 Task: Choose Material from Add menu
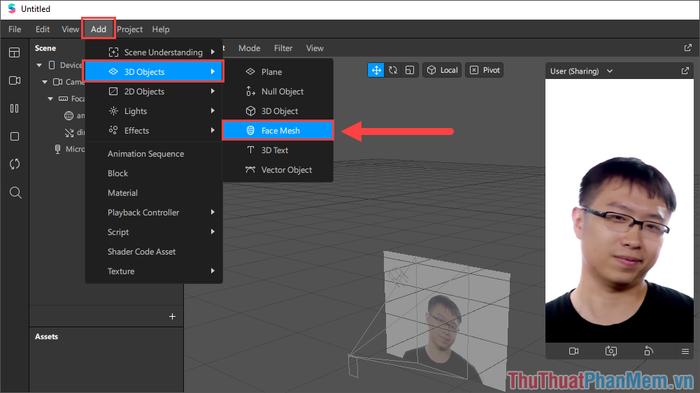(x=154, y=193)
